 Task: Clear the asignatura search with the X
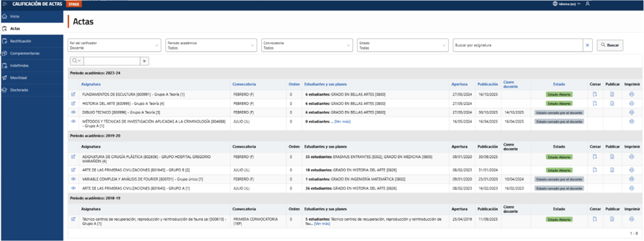click(587, 45)
